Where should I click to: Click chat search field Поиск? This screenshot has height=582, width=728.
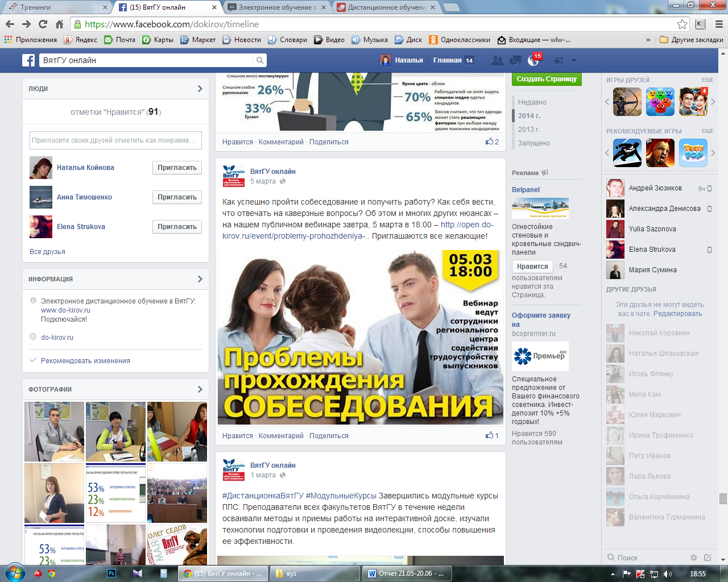[646, 558]
